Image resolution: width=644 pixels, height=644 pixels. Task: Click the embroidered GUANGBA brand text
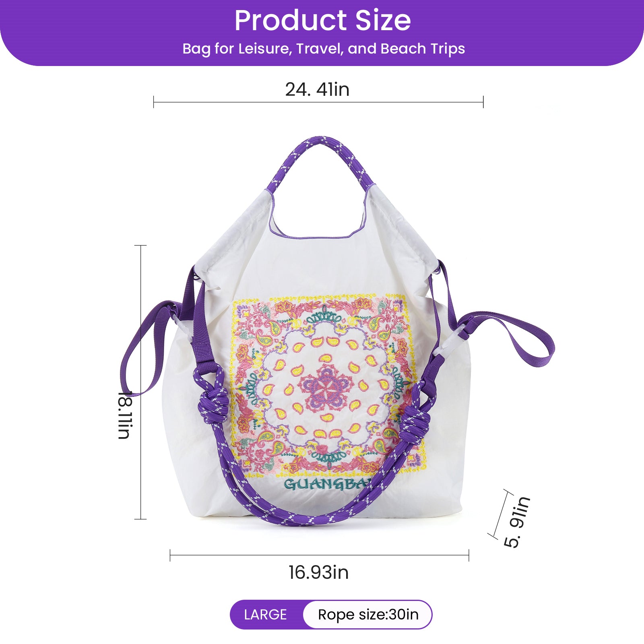(x=328, y=484)
